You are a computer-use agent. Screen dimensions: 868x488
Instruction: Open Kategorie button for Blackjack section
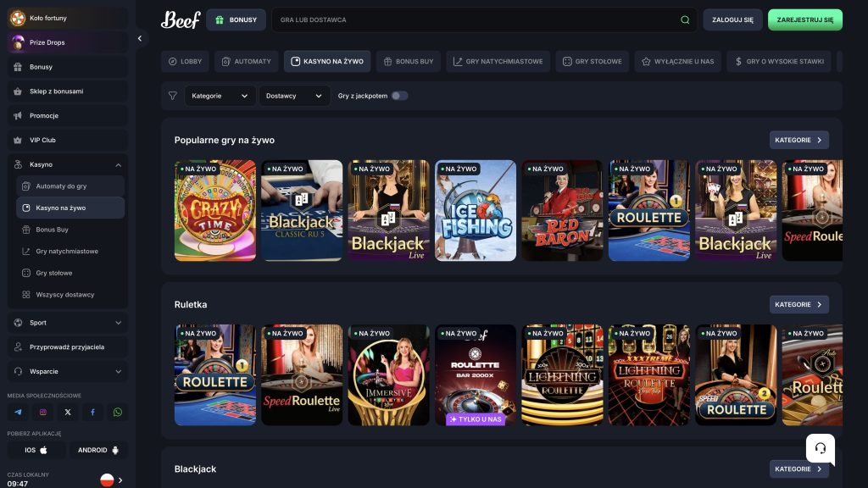click(798, 469)
